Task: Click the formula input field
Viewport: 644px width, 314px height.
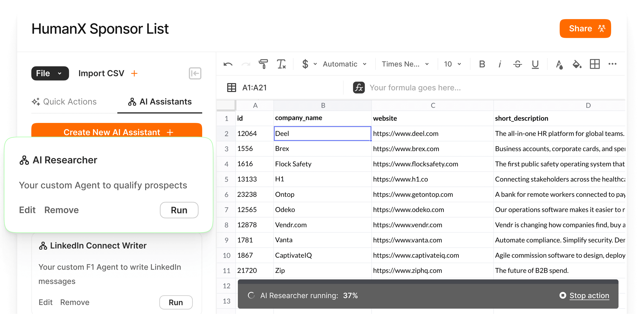Action: (415, 88)
